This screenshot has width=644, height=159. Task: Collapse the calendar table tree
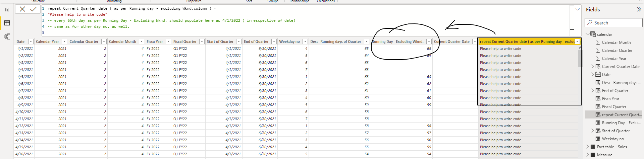click(x=588, y=34)
